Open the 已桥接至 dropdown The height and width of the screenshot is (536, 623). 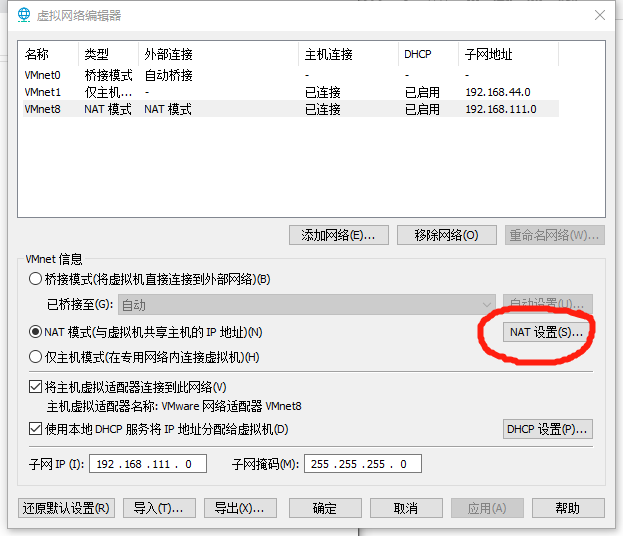pos(307,305)
